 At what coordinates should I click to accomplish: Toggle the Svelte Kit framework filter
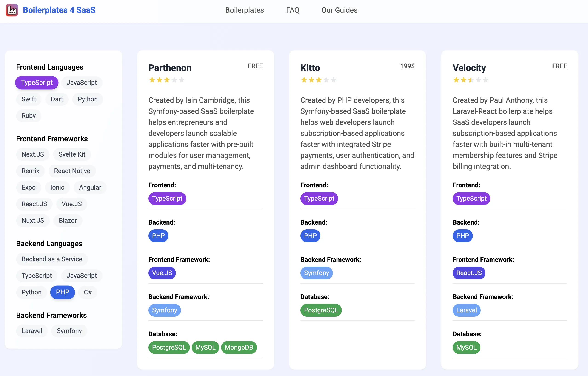(x=72, y=154)
